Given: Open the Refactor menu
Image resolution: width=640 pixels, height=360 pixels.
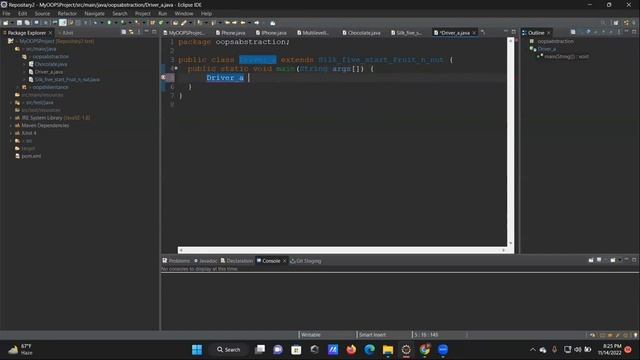Looking at the screenshot, I should point(67,13).
